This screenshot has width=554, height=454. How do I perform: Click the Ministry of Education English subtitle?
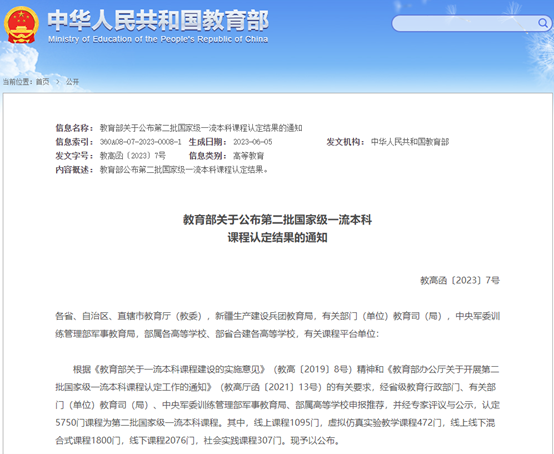pos(158,39)
